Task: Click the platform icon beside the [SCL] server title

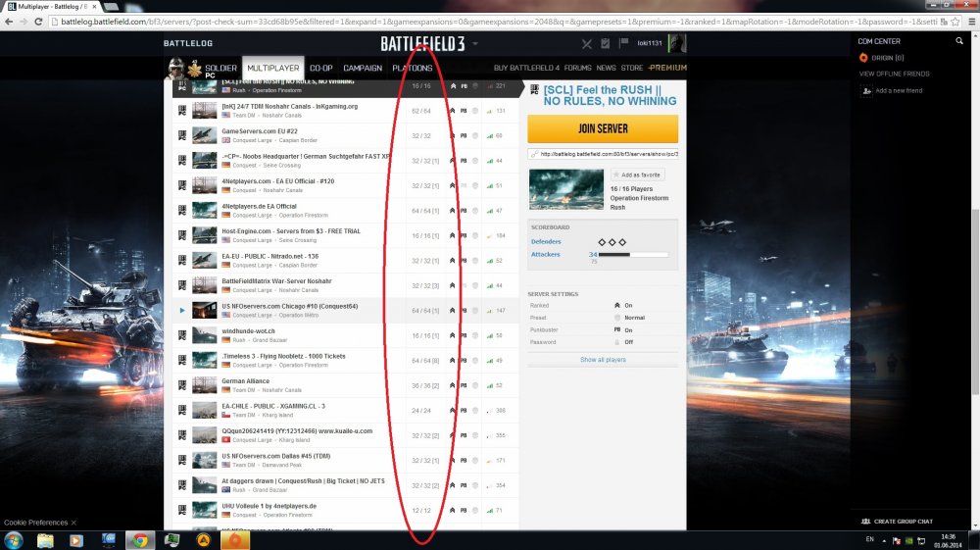Action: [x=534, y=90]
